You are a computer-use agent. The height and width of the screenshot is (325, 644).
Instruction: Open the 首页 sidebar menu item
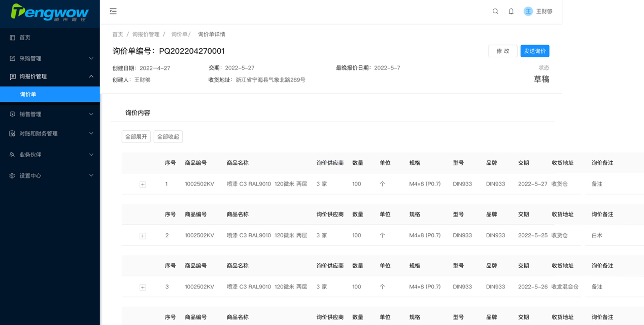click(50, 38)
